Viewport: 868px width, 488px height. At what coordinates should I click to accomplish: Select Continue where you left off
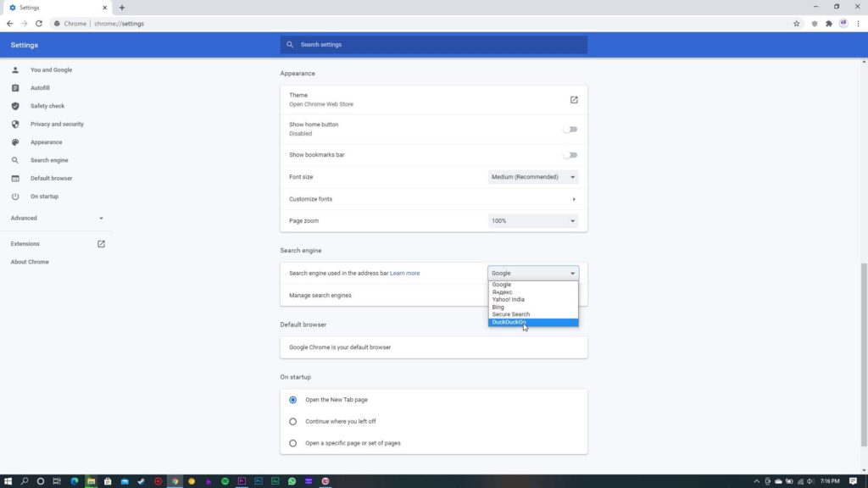[292, 422]
